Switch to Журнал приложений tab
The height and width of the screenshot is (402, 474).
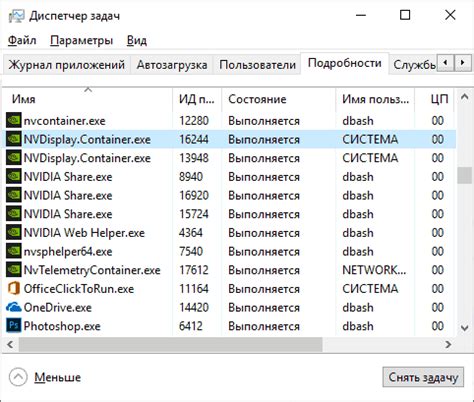(x=67, y=64)
